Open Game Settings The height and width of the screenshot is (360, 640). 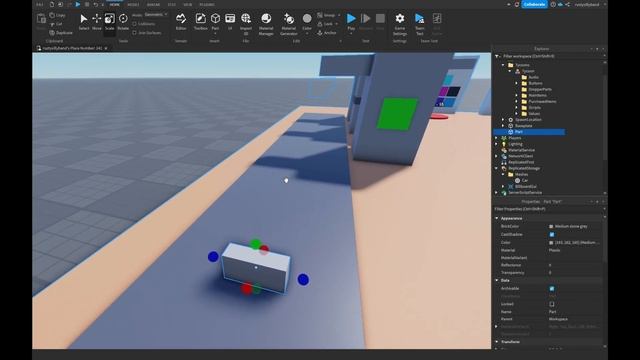coord(400,24)
